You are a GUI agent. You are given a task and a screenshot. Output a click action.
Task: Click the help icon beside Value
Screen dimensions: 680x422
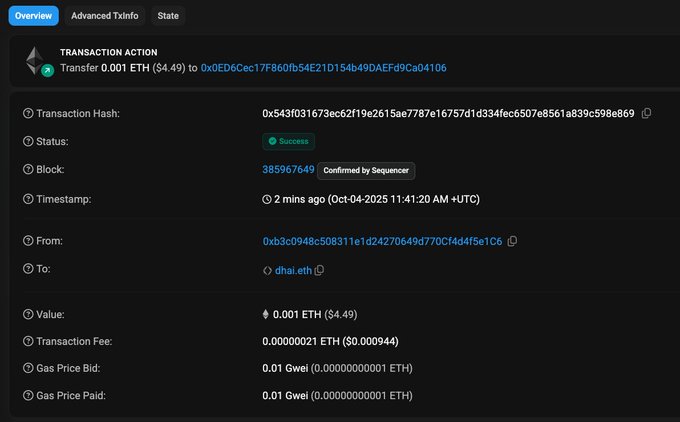(28, 313)
